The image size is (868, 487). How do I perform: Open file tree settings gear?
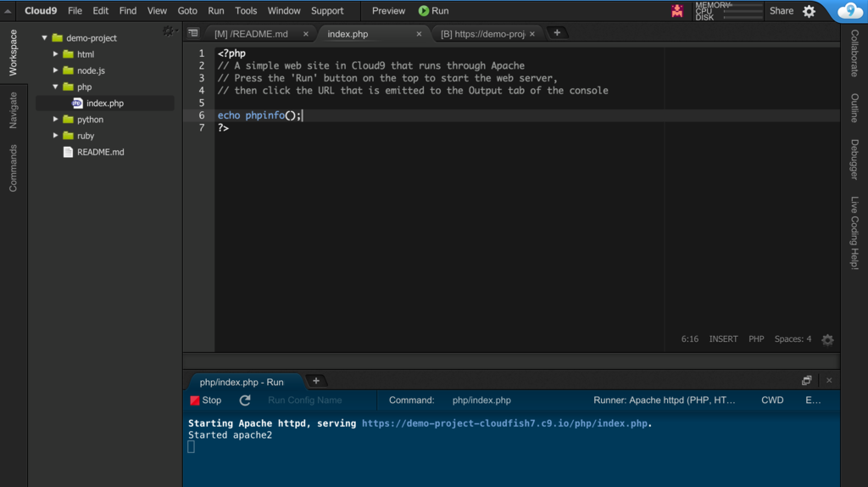tap(169, 31)
